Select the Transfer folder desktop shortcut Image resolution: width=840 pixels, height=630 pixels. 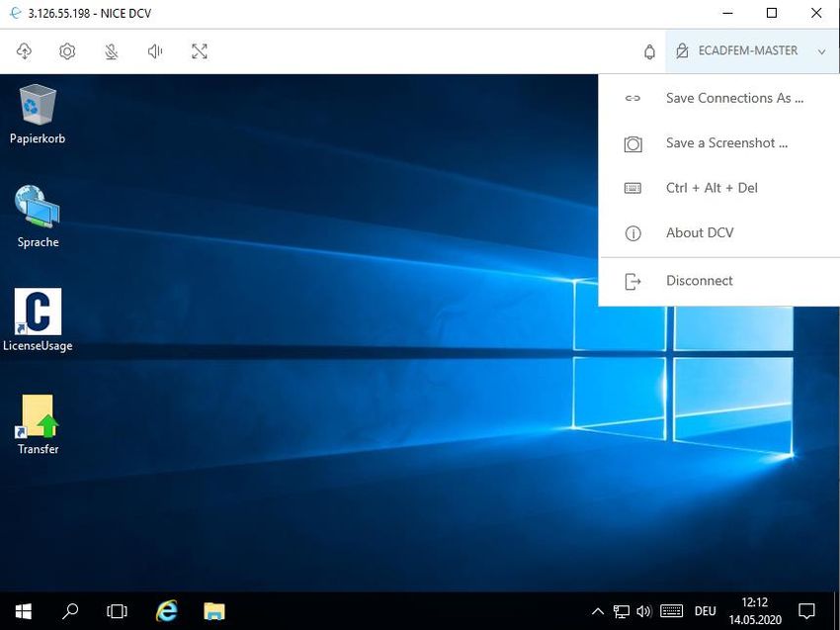coord(38,424)
